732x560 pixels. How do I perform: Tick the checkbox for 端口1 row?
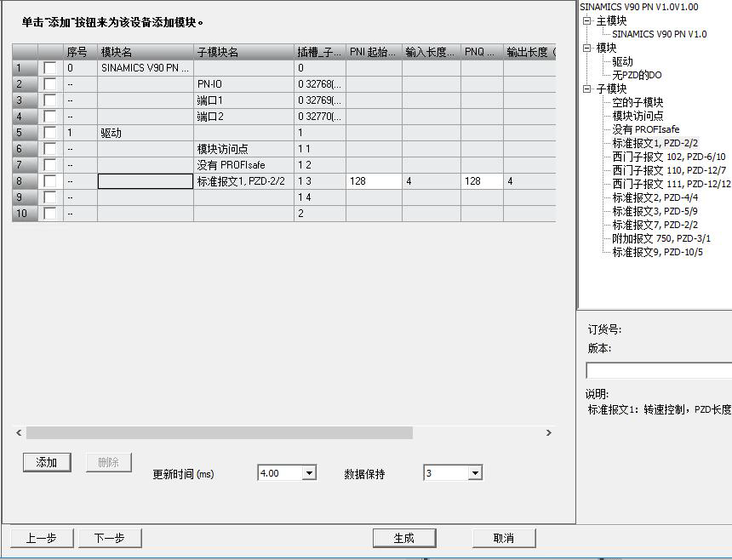tap(50, 100)
